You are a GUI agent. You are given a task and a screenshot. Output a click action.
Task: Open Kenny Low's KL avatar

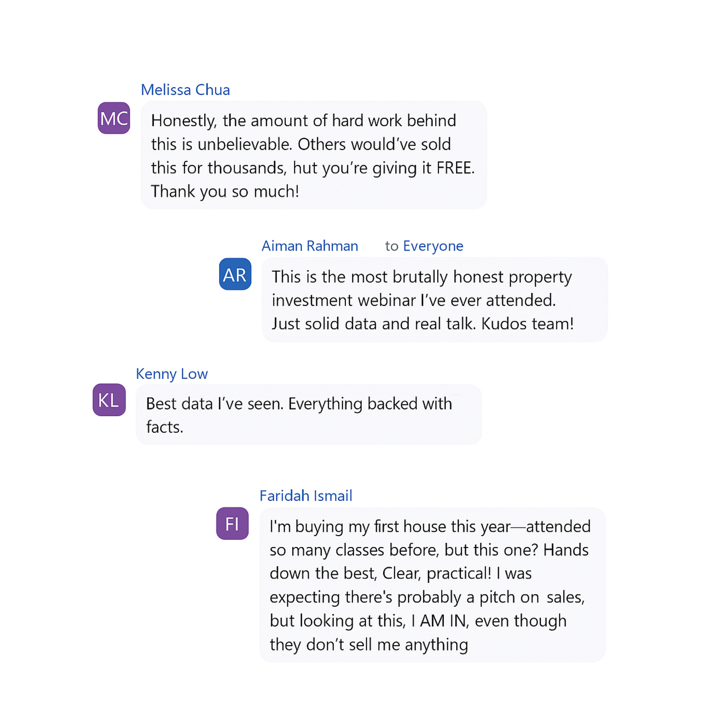[x=109, y=400]
